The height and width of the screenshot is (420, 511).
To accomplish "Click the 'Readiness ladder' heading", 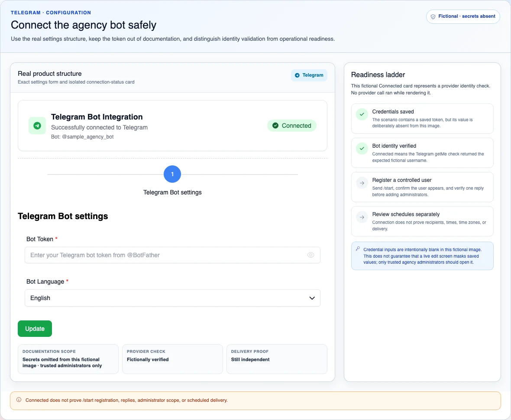I will point(378,74).
